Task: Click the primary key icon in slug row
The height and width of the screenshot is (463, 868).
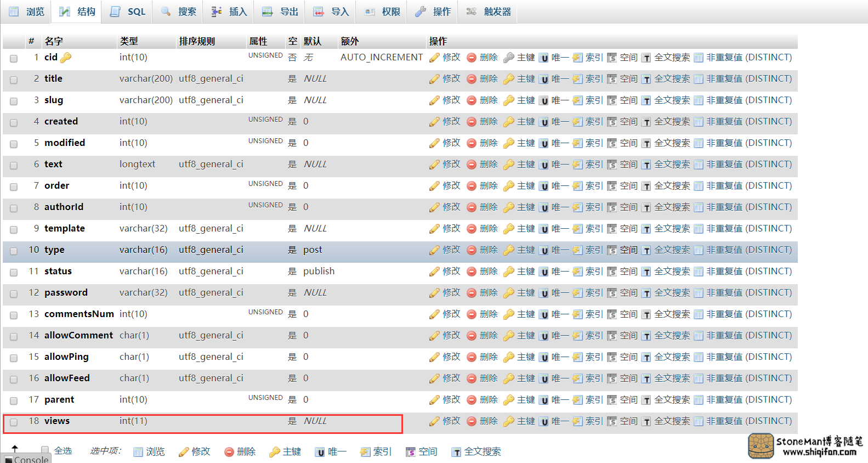Action: pos(509,100)
